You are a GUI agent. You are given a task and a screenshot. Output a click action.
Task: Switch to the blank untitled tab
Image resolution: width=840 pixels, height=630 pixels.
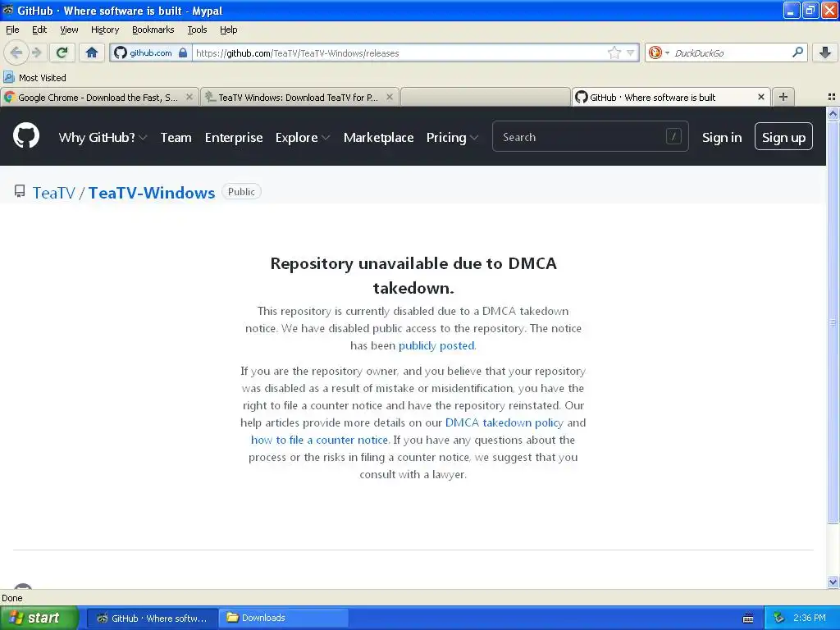coord(486,97)
